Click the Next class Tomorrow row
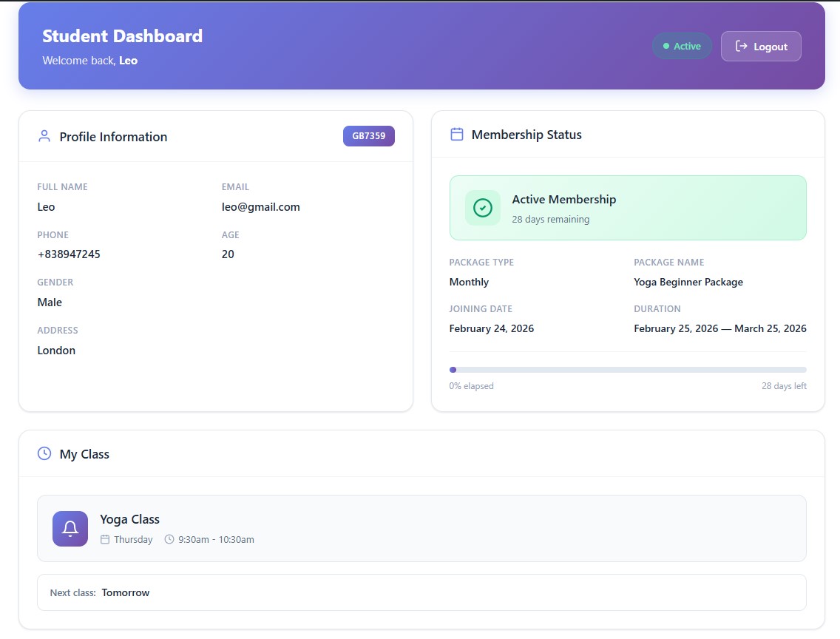840x639 pixels. (x=421, y=592)
